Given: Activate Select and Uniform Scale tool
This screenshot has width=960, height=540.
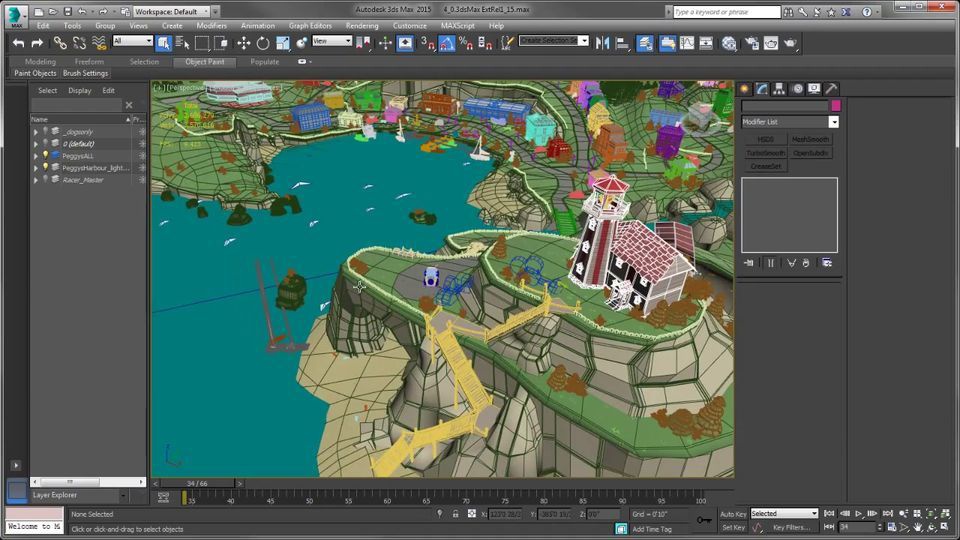Looking at the screenshot, I should pyautogui.click(x=282, y=43).
